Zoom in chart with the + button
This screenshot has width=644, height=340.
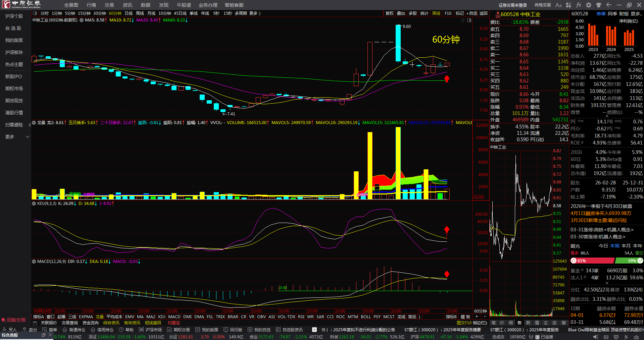click(477, 317)
